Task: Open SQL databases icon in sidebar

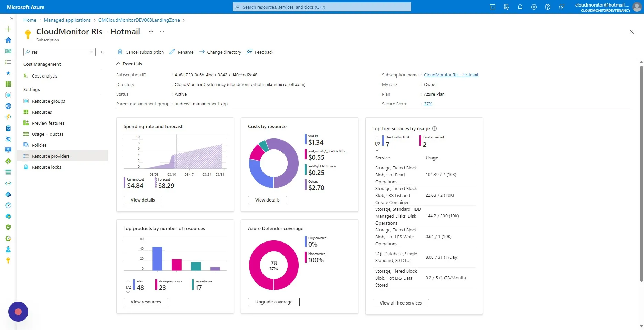Action: [x=8, y=128]
